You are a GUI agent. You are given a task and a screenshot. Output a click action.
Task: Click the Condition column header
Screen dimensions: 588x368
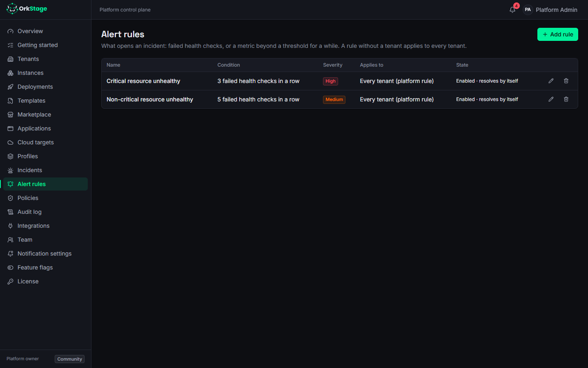[x=229, y=65]
